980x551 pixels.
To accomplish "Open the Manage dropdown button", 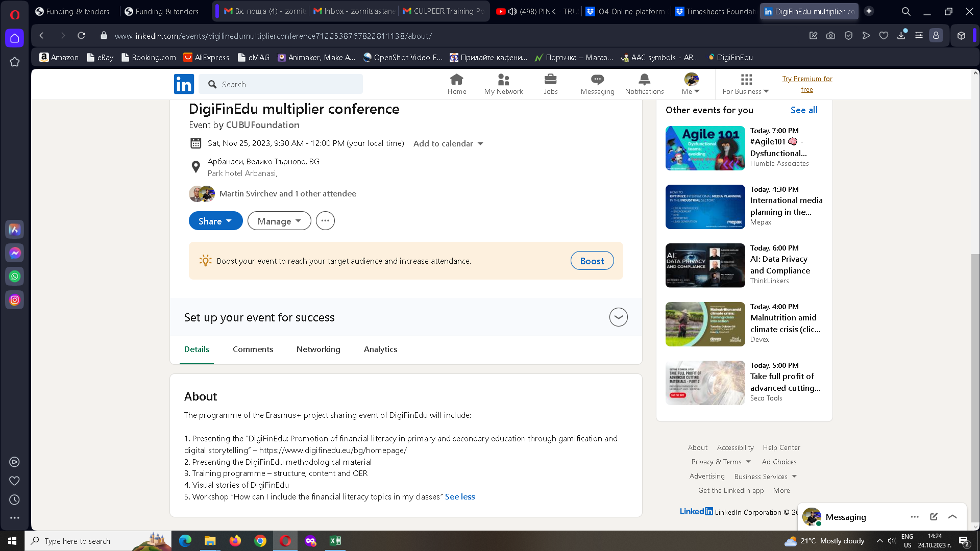I will click(x=279, y=221).
